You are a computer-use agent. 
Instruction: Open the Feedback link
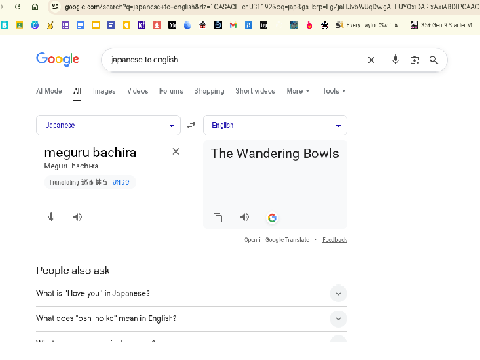tap(334, 240)
